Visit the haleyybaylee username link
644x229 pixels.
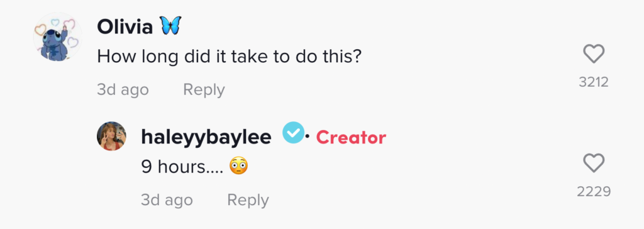(206, 137)
